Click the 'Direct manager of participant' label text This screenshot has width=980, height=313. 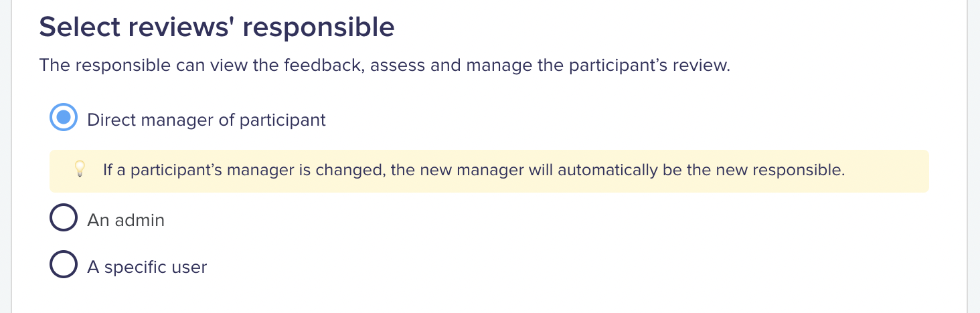tap(206, 120)
